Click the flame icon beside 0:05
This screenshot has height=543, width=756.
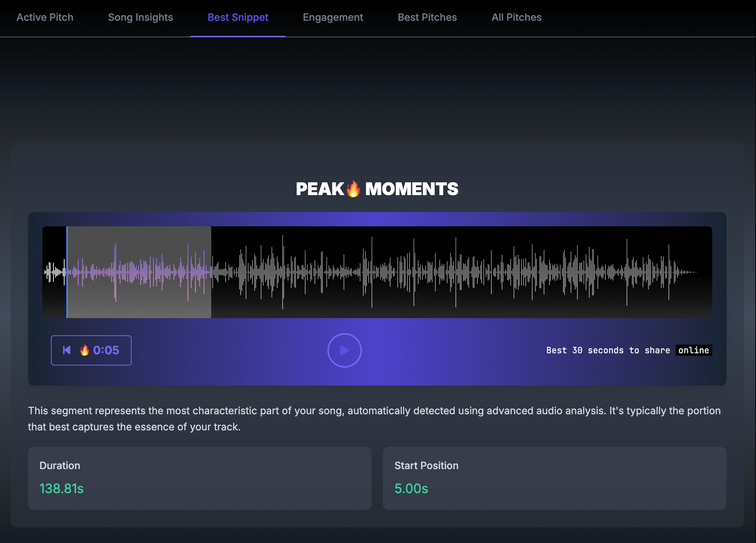pyautogui.click(x=84, y=350)
